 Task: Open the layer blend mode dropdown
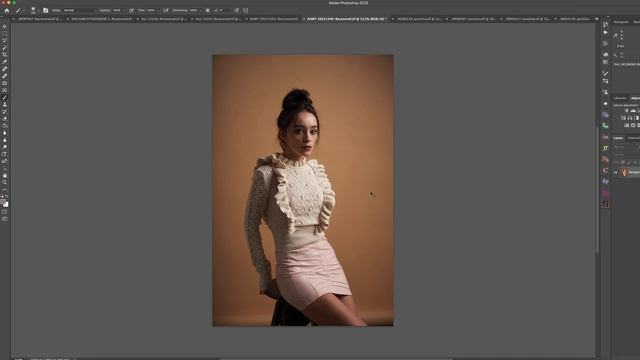point(626,155)
